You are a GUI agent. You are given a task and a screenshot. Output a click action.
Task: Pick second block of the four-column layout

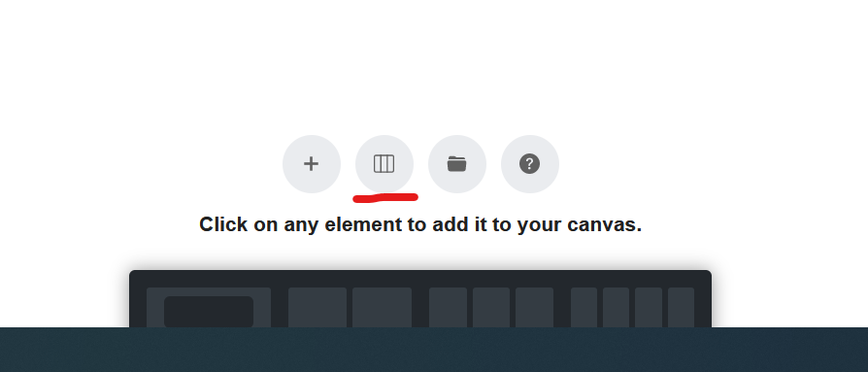[x=617, y=307]
